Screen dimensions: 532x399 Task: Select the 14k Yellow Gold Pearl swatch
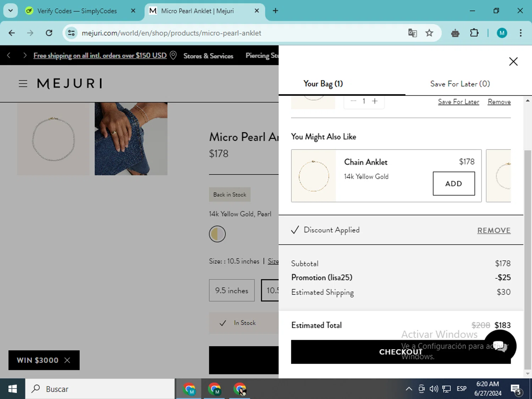point(217,234)
